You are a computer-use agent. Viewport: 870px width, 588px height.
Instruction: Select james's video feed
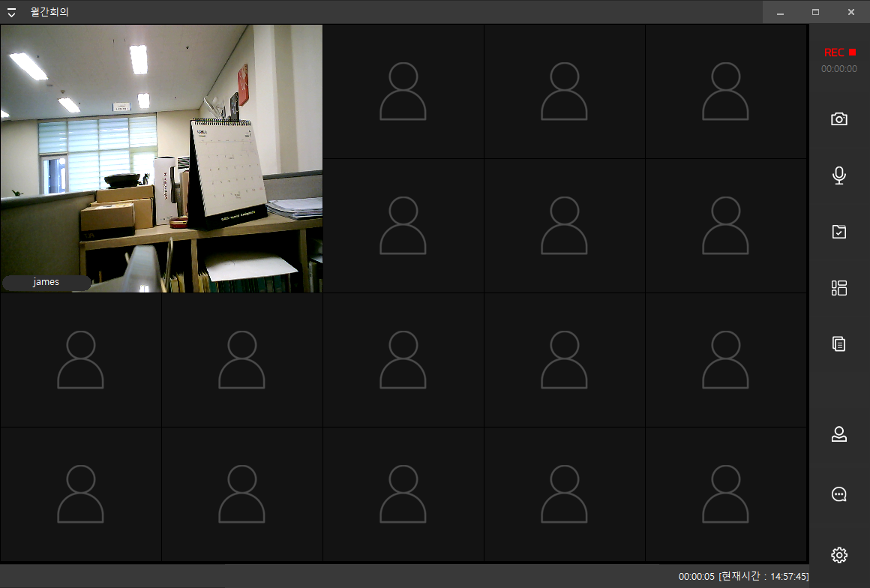pyautogui.click(x=161, y=158)
